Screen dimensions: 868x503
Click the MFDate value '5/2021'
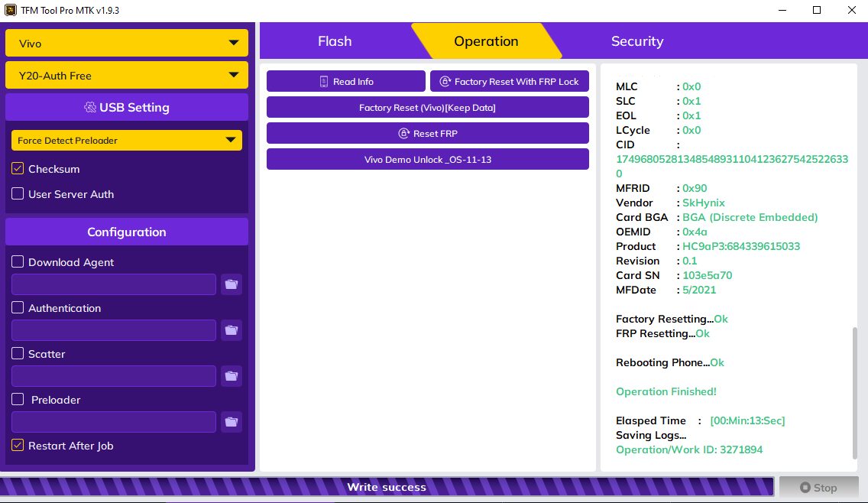[x=698, y=290]
